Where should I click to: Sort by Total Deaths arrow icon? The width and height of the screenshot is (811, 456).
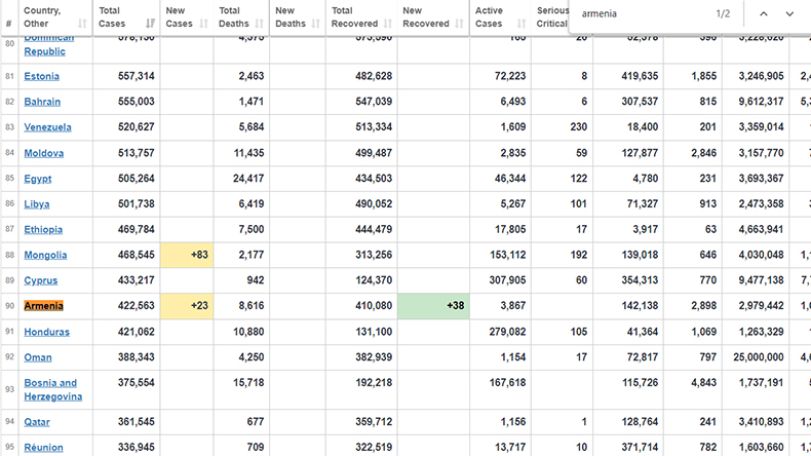pyautogui.click(x=260, y=23)
